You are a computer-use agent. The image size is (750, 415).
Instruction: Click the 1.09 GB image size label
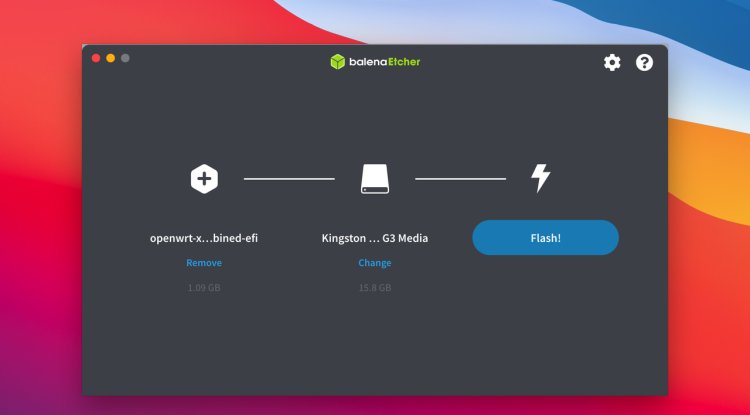click(x=204, y=288)
